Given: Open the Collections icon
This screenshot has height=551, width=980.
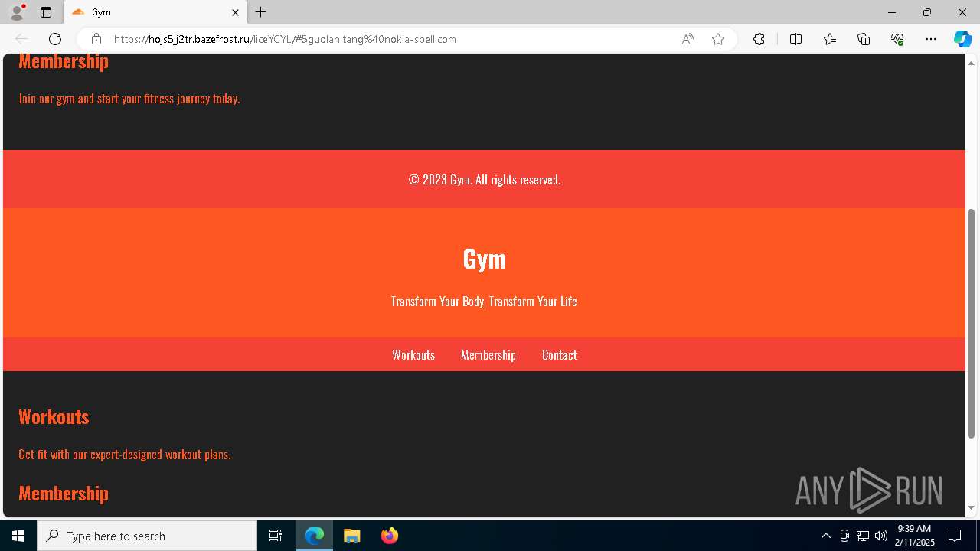Looking at the screenshot, I should point(864,39).
